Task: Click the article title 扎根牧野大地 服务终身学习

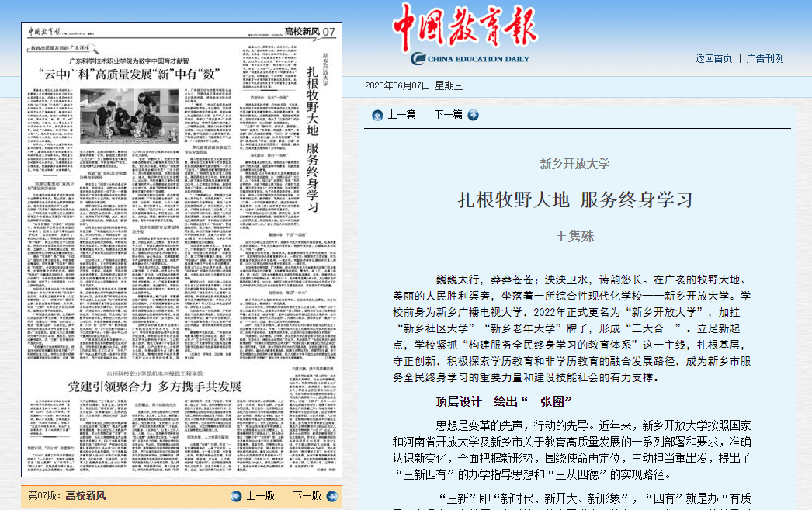Action: pos(575,199)
